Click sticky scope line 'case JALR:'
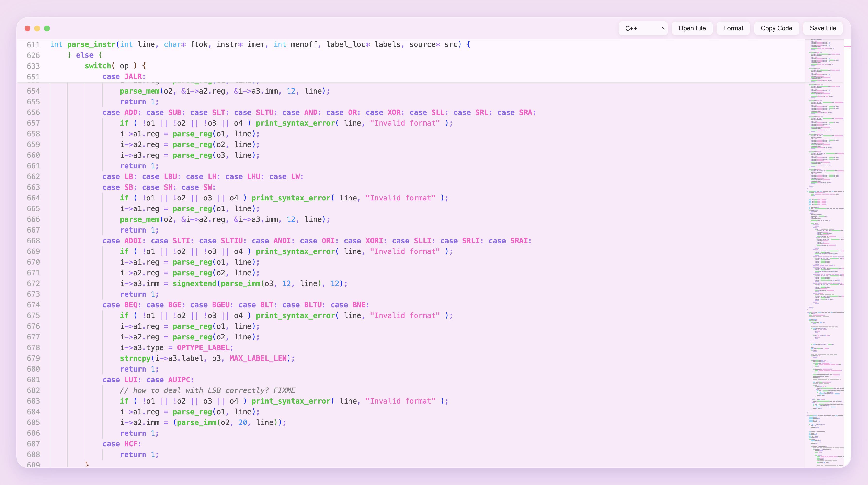This screenshot has width=868, height=485. (124, 77)
